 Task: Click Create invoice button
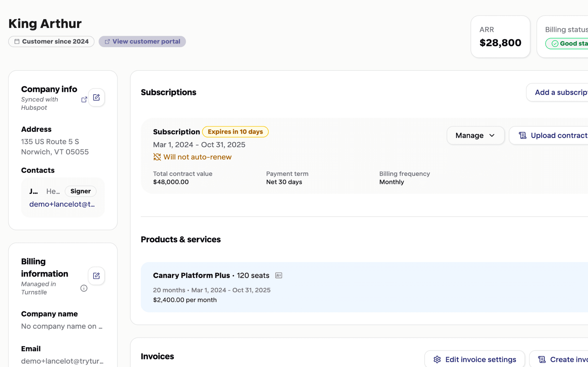[x=563, y=359]
